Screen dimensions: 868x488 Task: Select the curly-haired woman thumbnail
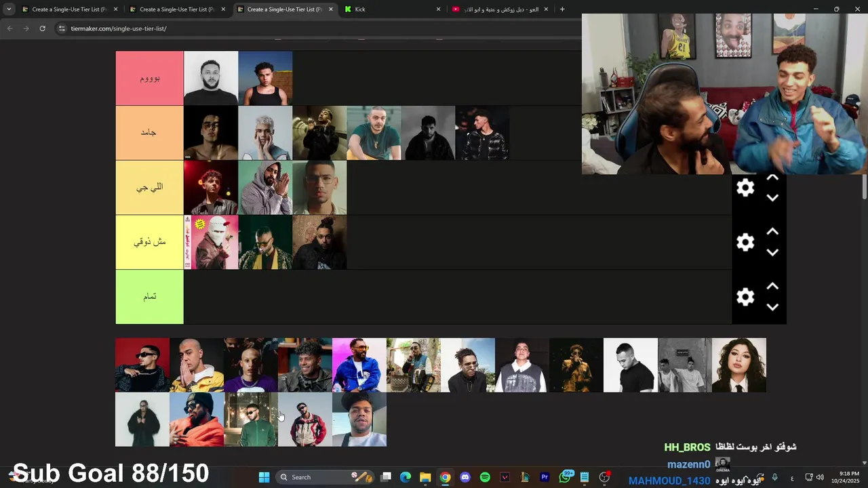point(739,365)
